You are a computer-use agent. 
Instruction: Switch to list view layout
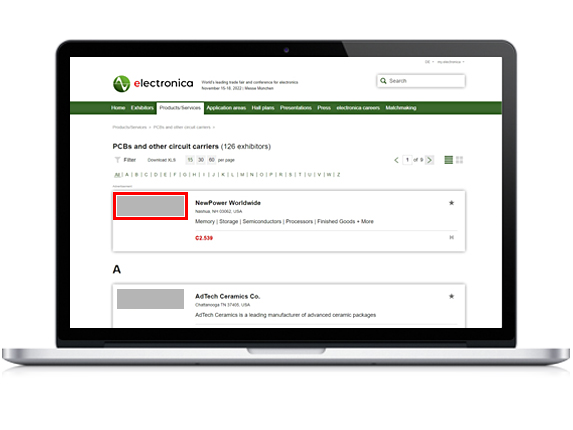coord(448,160)
